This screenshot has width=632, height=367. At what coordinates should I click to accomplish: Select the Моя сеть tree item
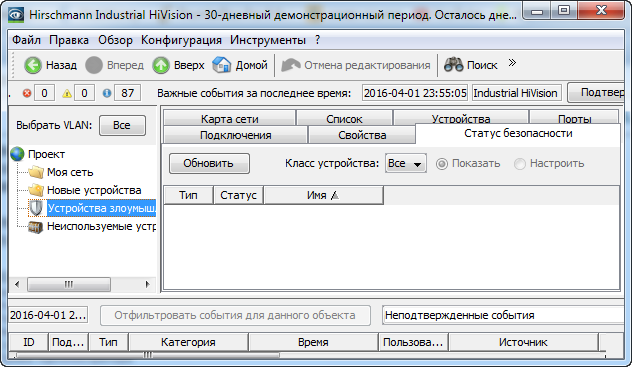point(70,172)
